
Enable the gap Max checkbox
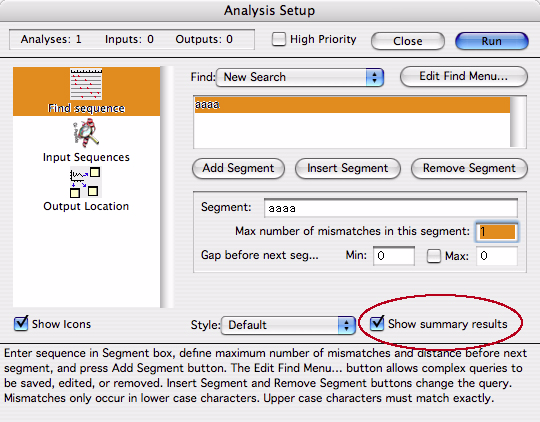(x=434, y=256)
